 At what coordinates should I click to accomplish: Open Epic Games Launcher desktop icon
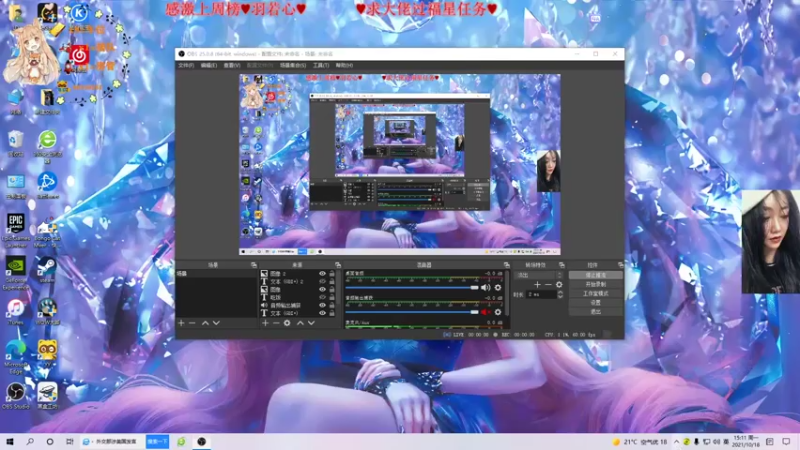(16, 231)
